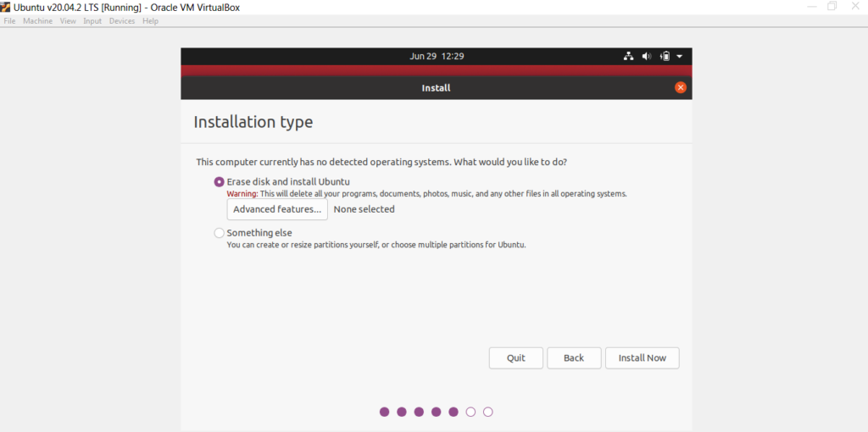The image size is (868, 432).
Task: Click the Install title bar text
Action: (437, 88)
